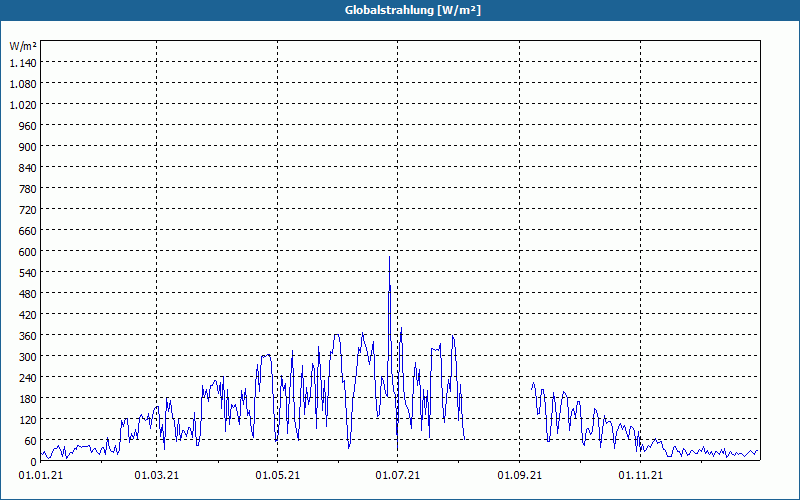Select the 01.03.21 date label
The image size is (800, 500).
157,476
